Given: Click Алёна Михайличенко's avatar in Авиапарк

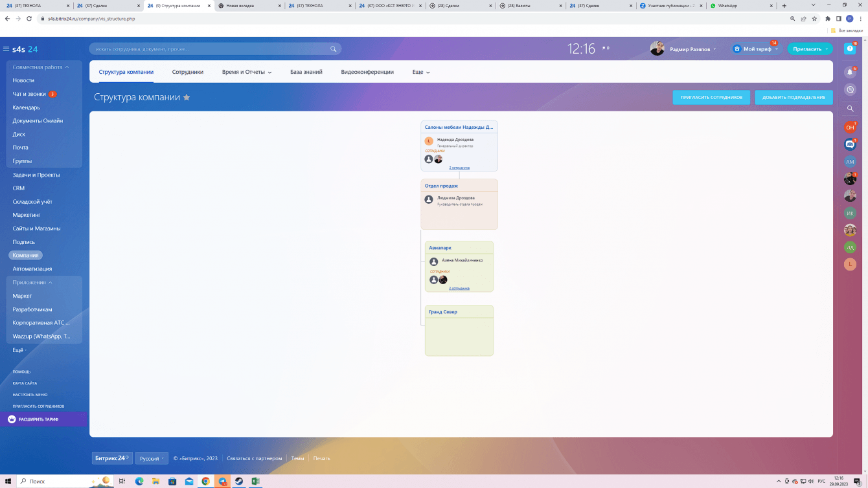Looking at the screenshot, I should point(433,261).
